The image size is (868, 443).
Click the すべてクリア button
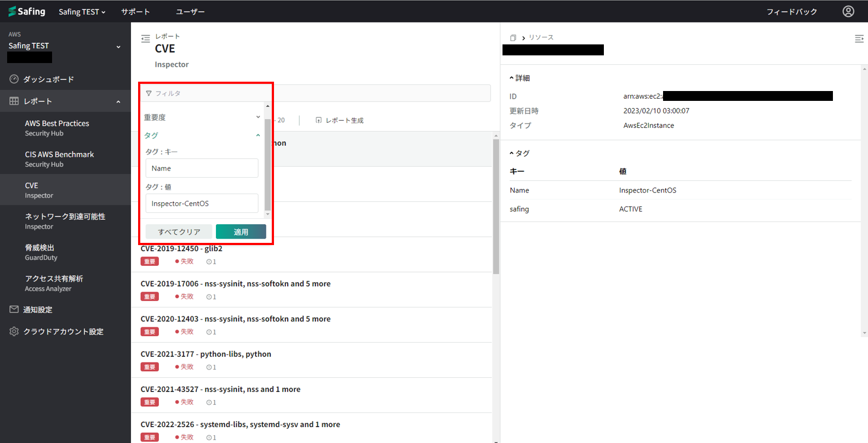coord(179,232)
